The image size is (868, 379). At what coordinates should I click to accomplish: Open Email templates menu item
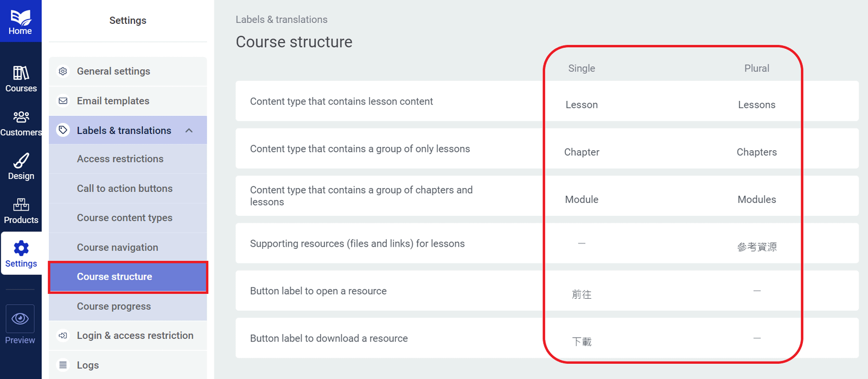(128, 101)
